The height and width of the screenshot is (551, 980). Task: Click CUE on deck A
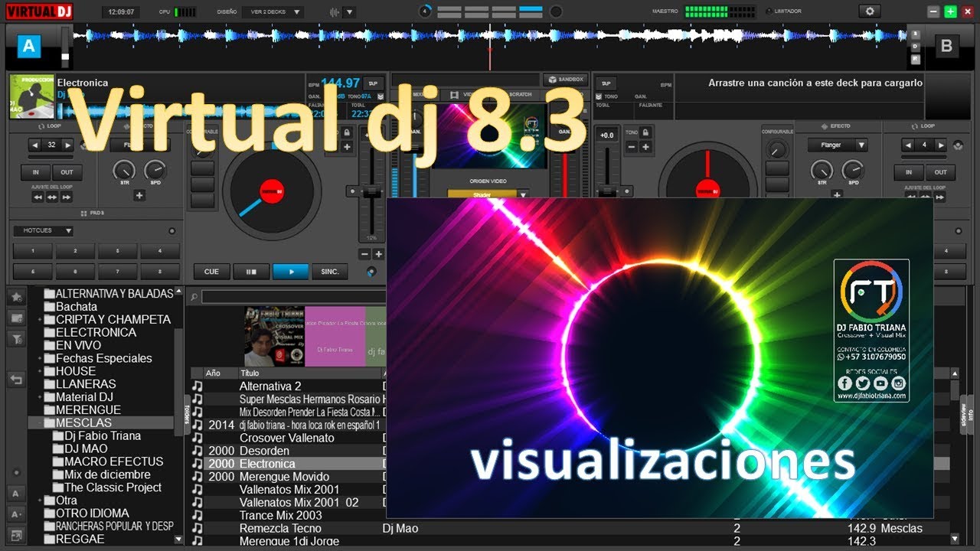212,271
